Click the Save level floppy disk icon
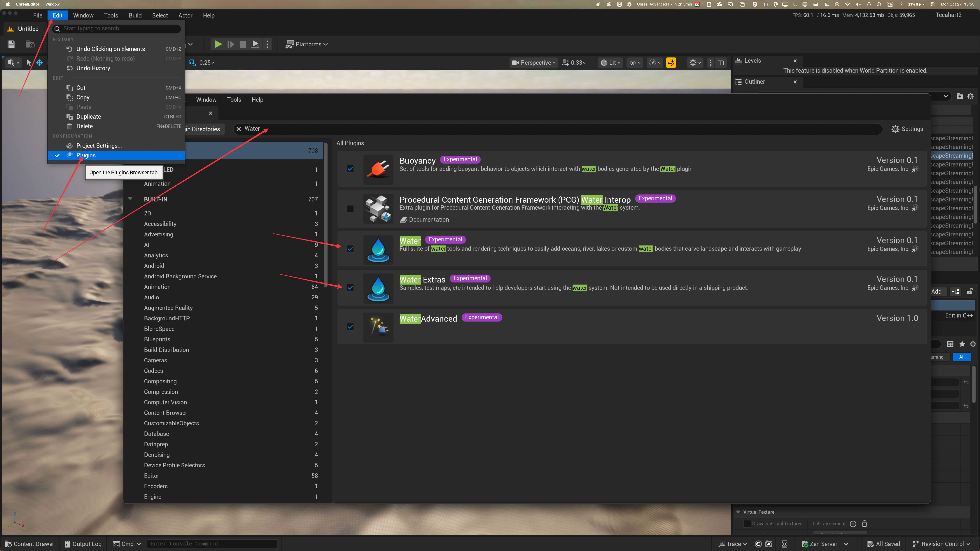Screen dimensions: 980x551 tap(11, 44)
